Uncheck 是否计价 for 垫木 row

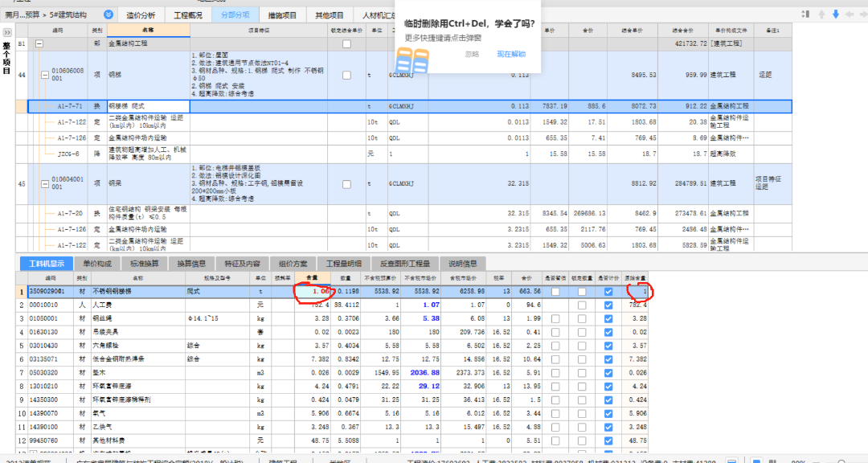[x=608, y=373]
